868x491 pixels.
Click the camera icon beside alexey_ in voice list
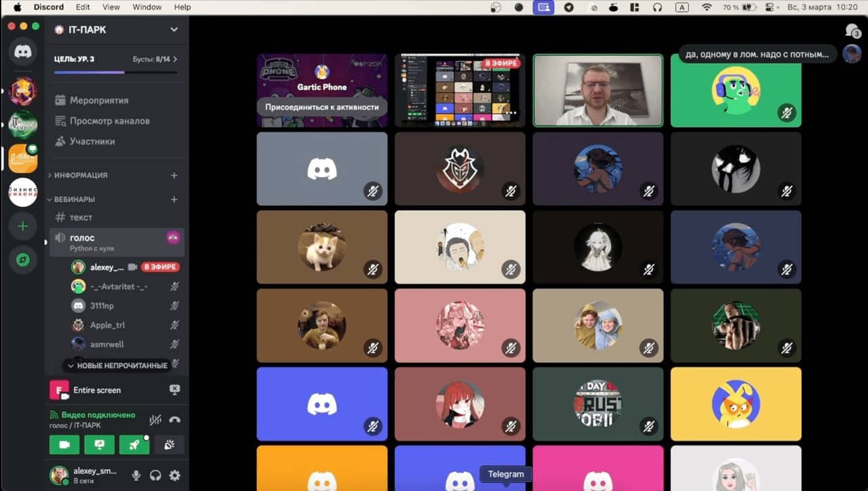point(133,267)
